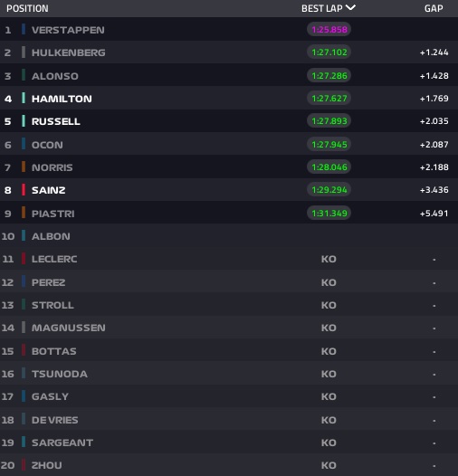458x476 pixels.
Task: Select the RUSSELL driver name
Action: click(56, 121)
